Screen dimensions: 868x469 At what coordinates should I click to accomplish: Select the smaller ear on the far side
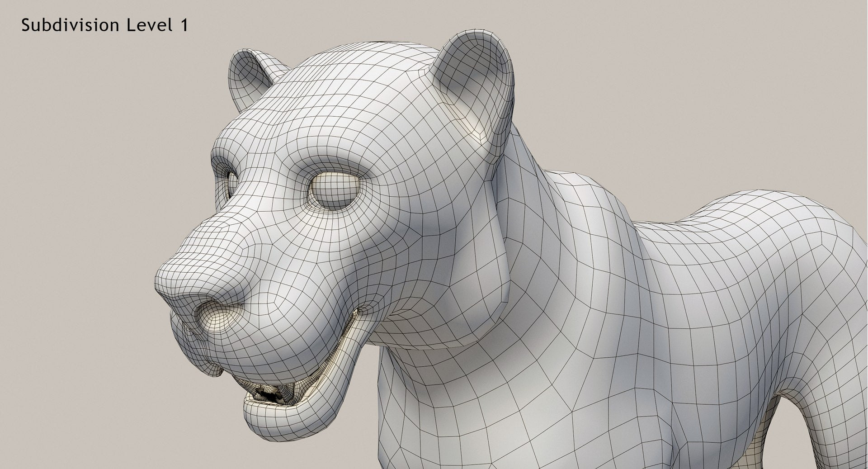pos(249,77)
